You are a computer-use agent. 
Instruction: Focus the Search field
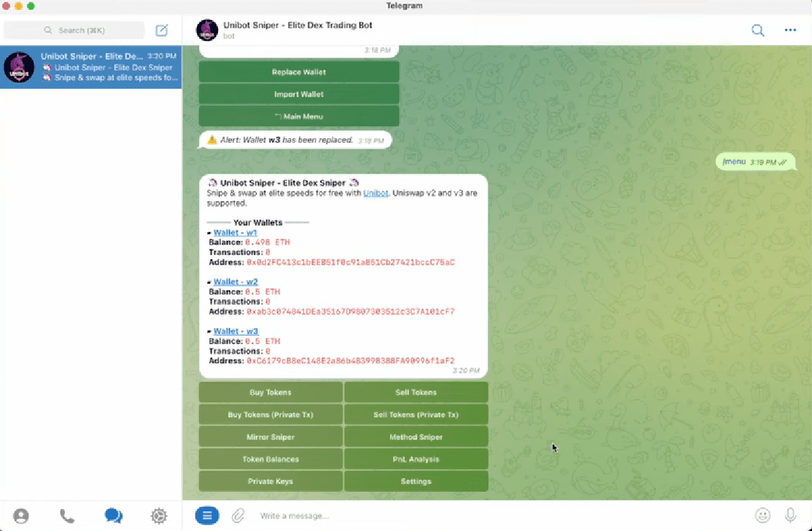point(74,30)
